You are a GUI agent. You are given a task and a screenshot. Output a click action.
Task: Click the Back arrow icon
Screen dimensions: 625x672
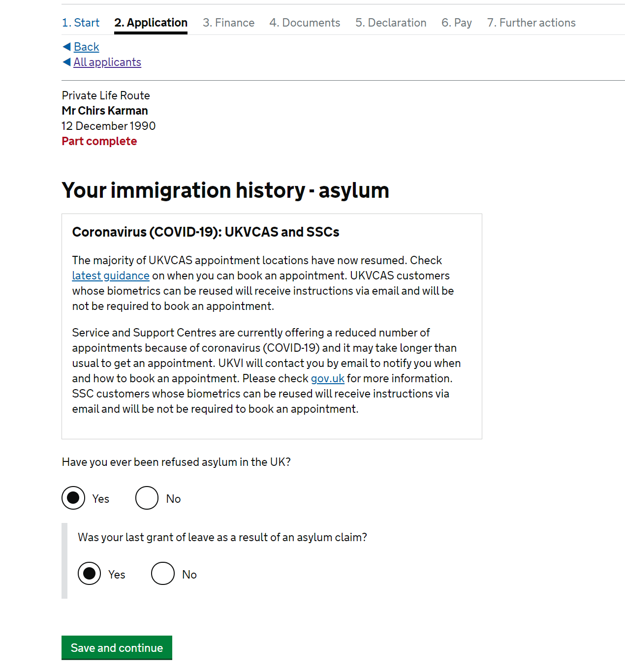(x=67, y=47)
